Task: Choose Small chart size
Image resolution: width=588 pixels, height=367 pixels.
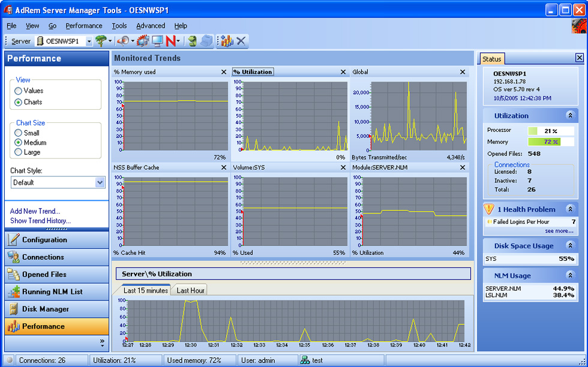Action: click(18, 133)
